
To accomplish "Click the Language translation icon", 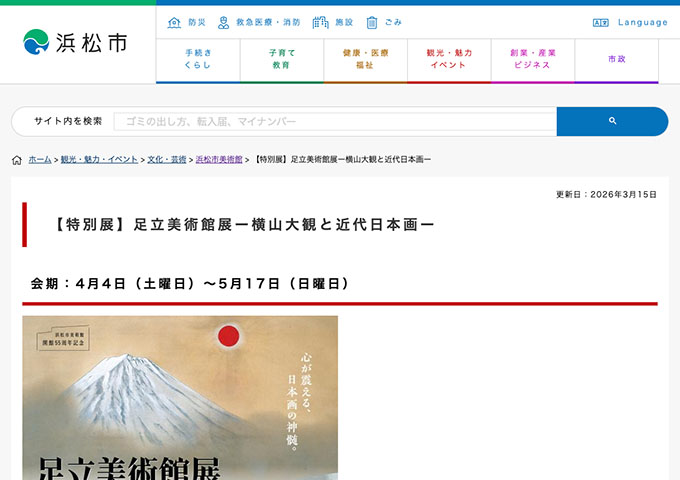I will pyautogui.click(x=601, y=23).
